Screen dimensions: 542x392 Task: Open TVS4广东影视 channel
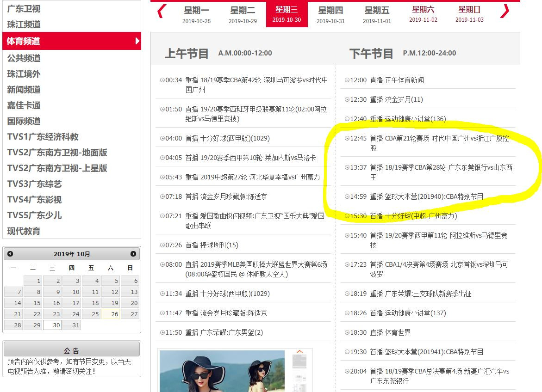[34, 200]
